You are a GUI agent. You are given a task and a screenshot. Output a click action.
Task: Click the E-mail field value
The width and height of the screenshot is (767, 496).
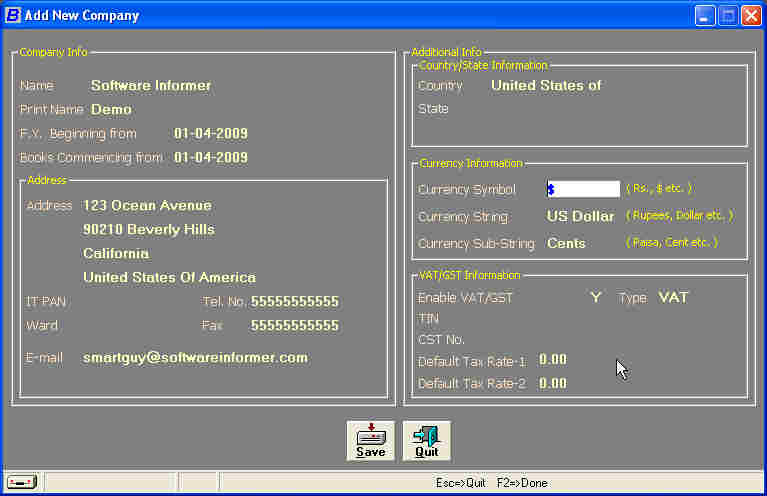(195, 357)
